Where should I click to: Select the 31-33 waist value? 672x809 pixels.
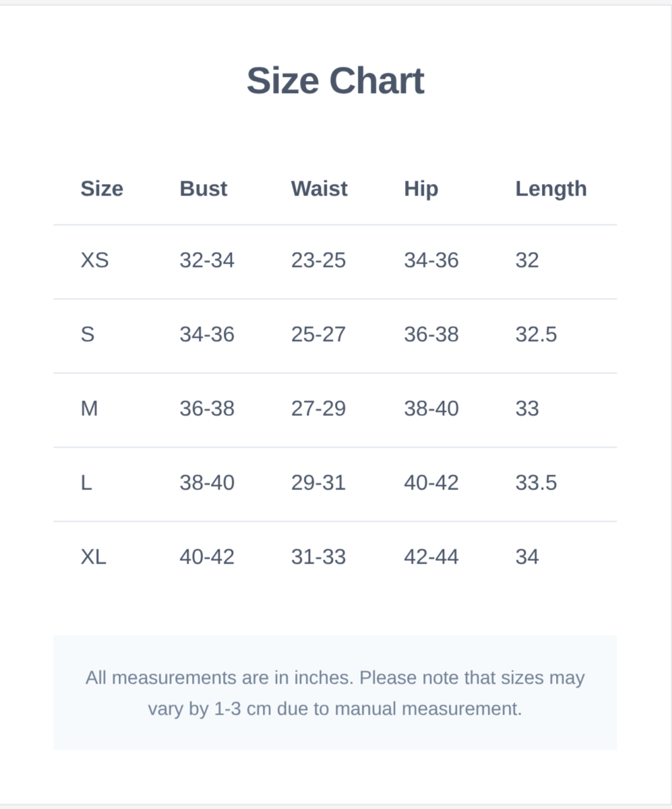coord(318,557)
